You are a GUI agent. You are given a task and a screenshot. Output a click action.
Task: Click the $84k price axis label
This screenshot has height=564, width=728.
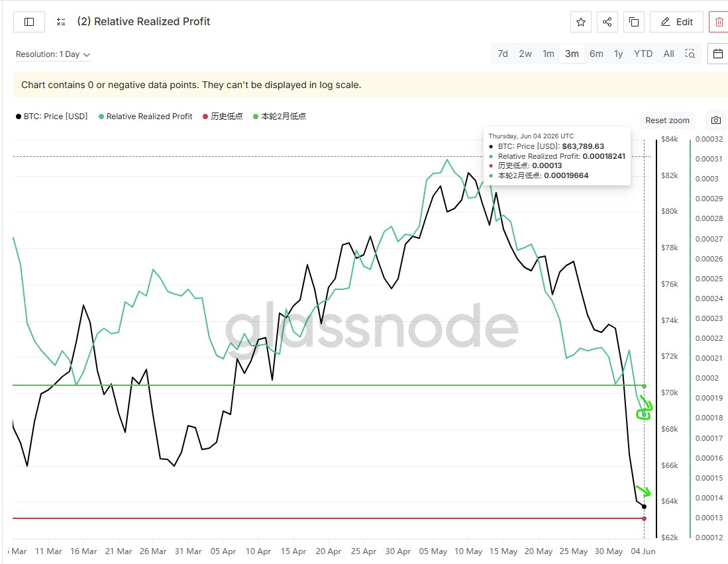click(x=670, y=139)
